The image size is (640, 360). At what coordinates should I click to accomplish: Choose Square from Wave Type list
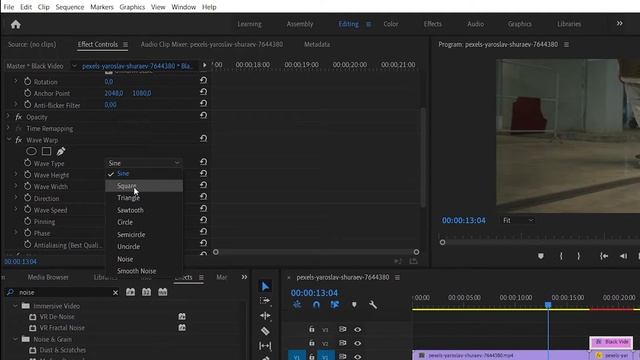point(144,186)
